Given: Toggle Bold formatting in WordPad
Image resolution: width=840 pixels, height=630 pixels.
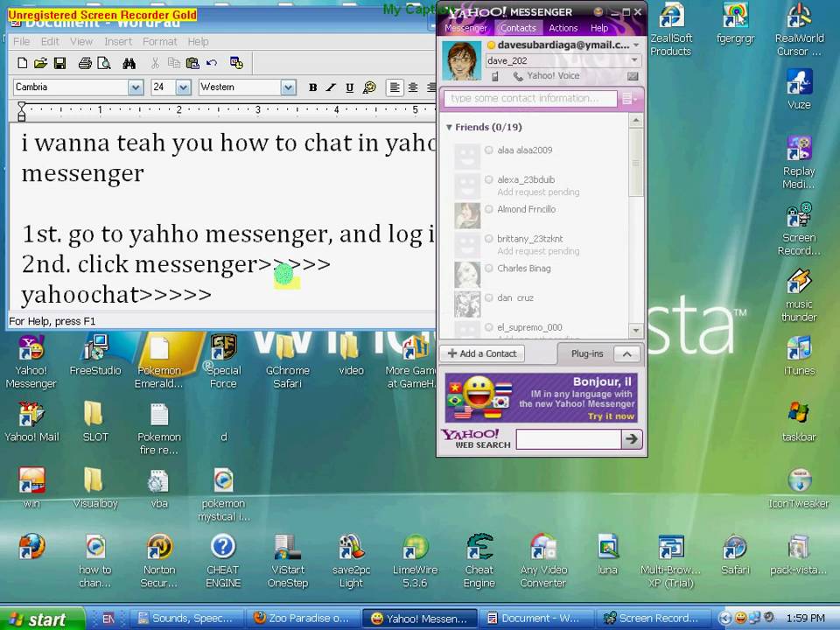Looking at the screenshot, I should click(x=313, y=87).
